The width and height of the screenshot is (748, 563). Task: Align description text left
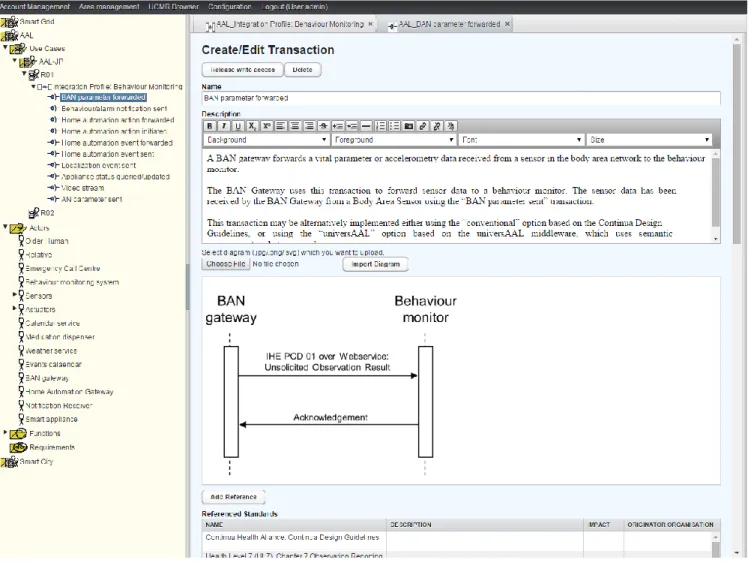[x=280, y=126]
